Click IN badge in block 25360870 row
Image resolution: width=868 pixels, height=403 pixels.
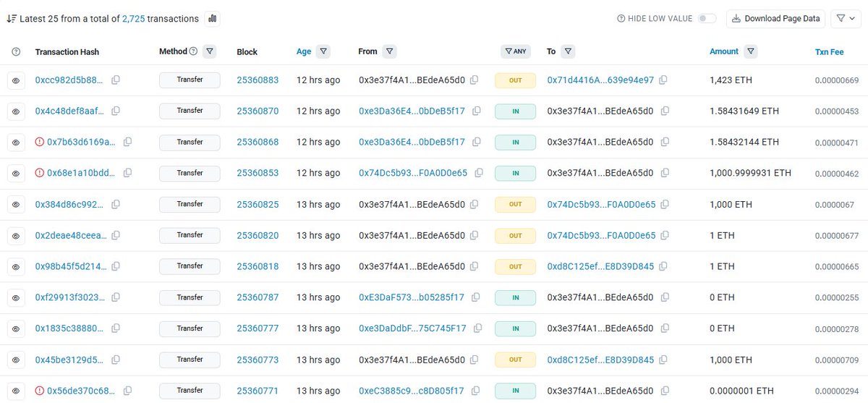click(515, 111)
